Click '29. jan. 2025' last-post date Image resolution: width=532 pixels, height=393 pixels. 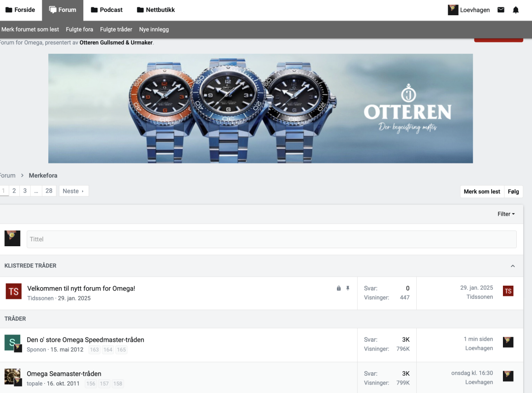coord(476,288)
